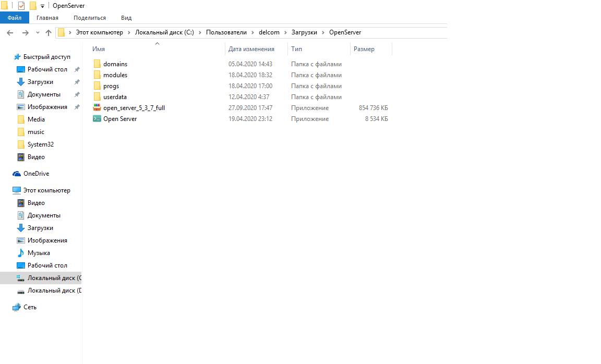Click Загрузки in the address breadcrumb
The image size is (601, 364).
(304, 32)
